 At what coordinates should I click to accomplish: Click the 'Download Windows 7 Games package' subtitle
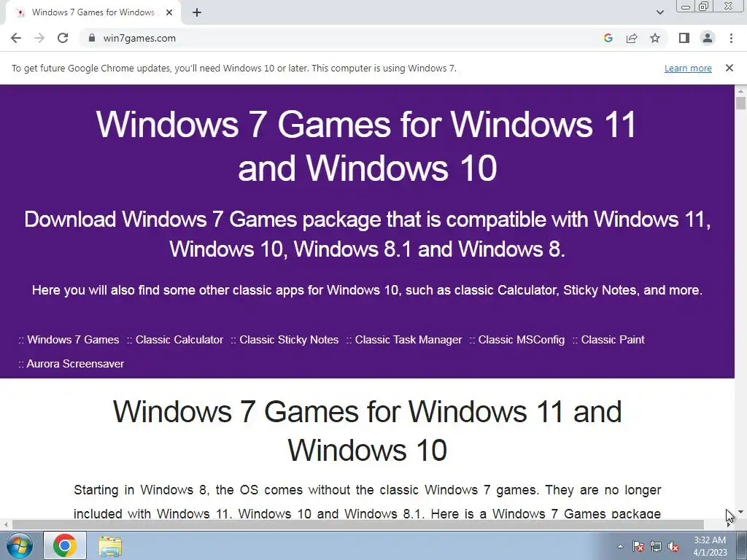point(368,234)
